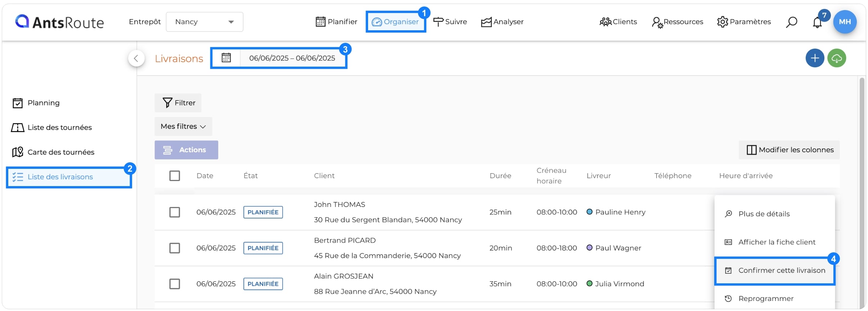868x311 pixels.
Task: Open Planning in the sidebar
Action: point(36,103)
